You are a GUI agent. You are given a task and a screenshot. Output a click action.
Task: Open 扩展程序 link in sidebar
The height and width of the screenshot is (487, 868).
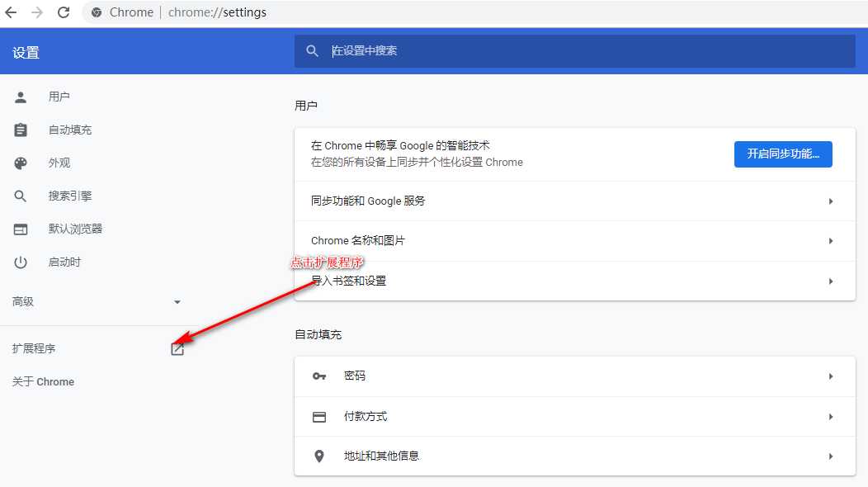click(x=34, y=348)
